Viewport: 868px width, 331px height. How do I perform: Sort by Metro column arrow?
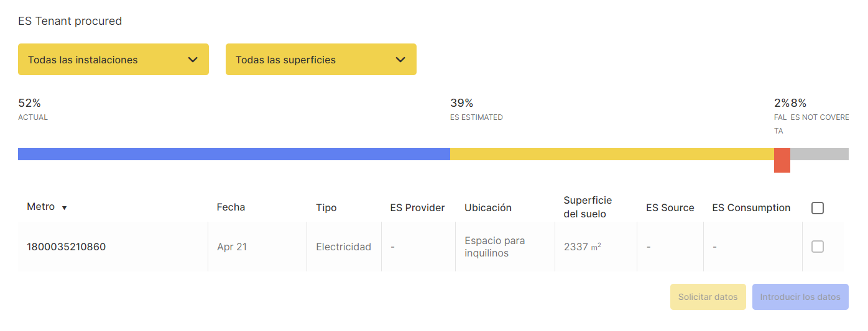[64, 208]
